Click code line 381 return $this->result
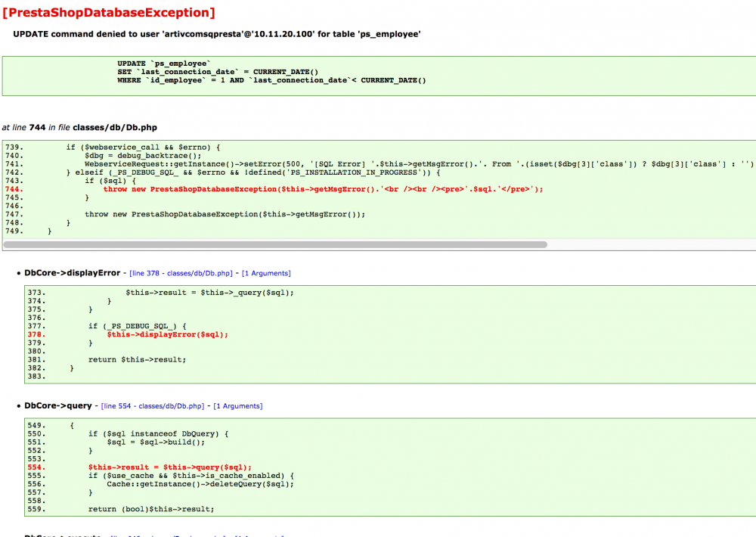The width and height of the screenshot is (756, 537). click(138, 359)
